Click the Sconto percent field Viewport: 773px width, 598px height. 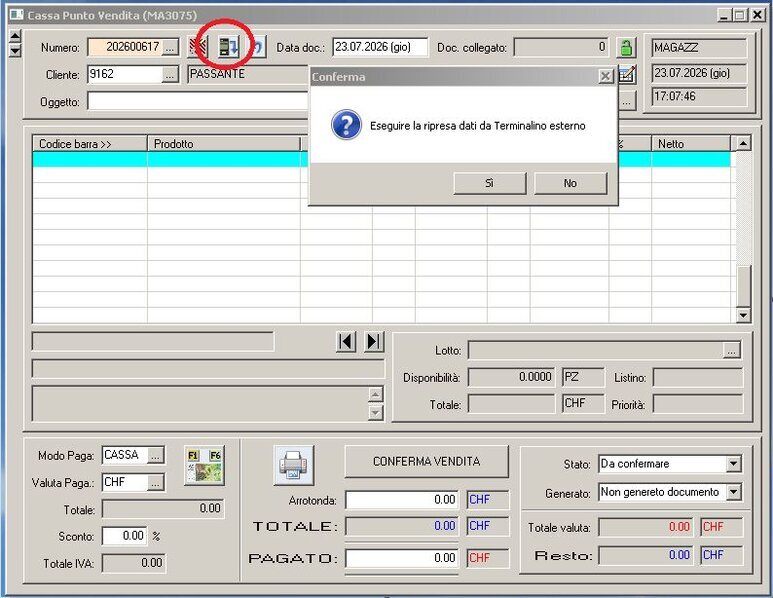pos(124,536)
